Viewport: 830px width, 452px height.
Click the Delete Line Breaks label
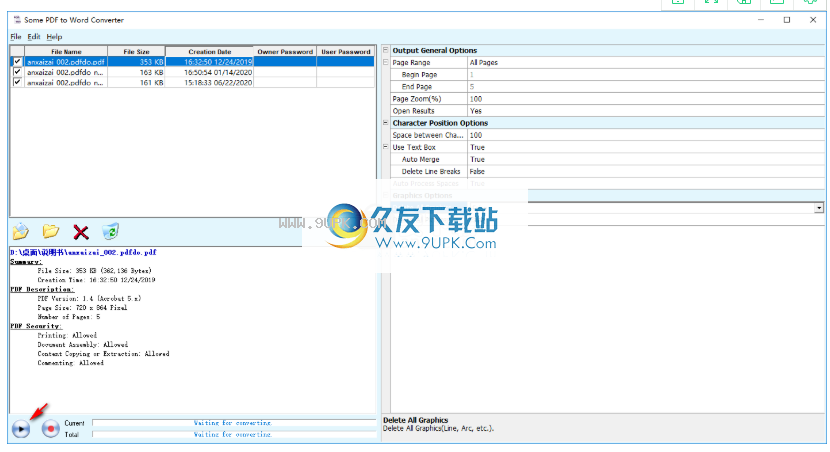tap(431, 172)
